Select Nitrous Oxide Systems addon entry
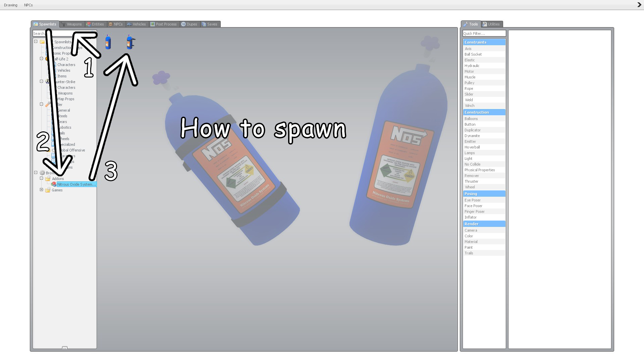The height and width of the screenshot is (362, 644). click(x=76, y=184)
